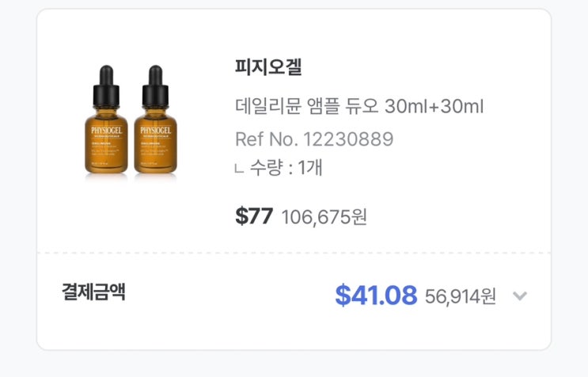Click the PHYSIOGEL label on left bottle
The height and width of the screenshot is (377, 588).
(105, 127)
